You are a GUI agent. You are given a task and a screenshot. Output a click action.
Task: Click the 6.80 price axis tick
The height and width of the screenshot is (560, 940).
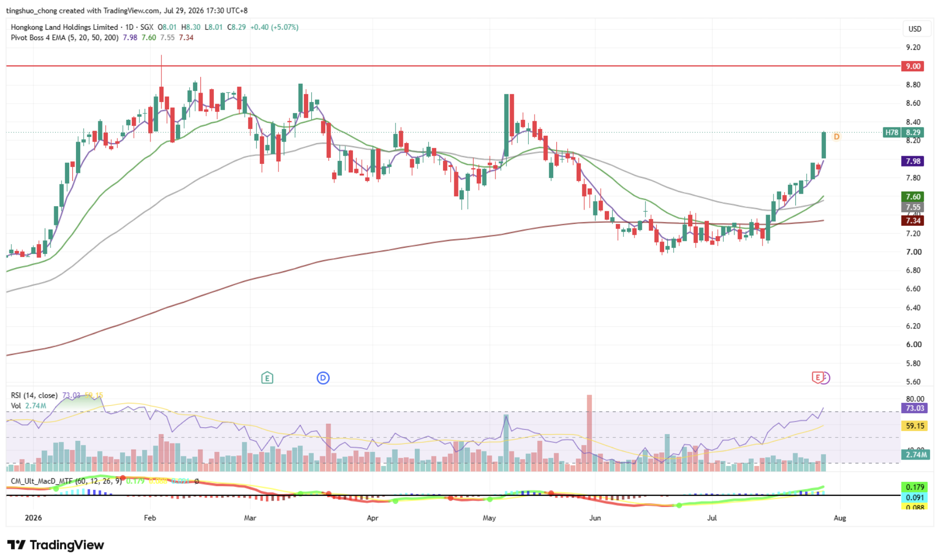(x=913, y=271)
